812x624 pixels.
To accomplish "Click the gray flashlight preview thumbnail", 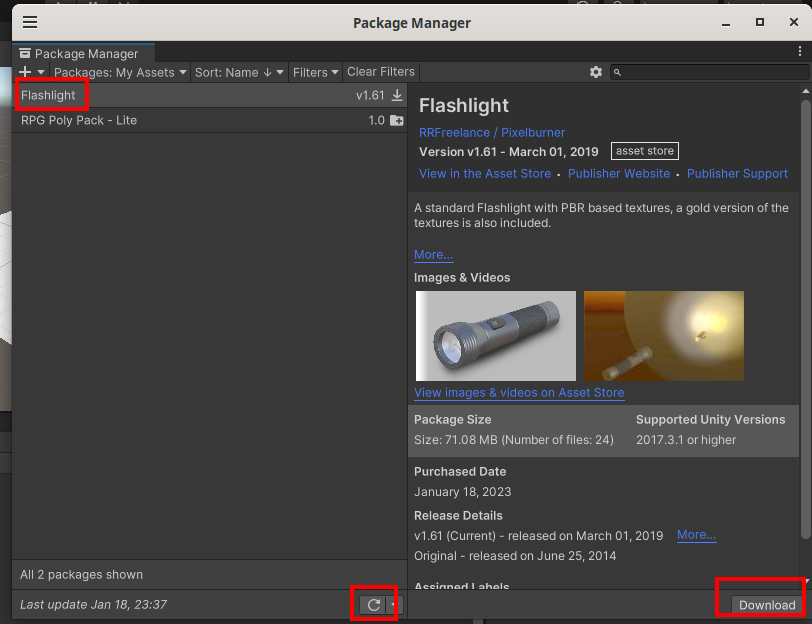I will [x=495, y=335].
